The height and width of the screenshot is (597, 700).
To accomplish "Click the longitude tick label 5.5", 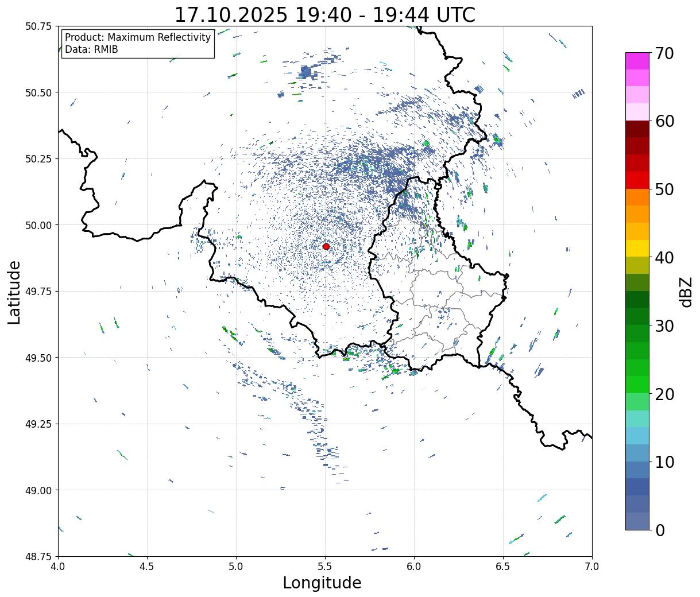I will [325, 567].
